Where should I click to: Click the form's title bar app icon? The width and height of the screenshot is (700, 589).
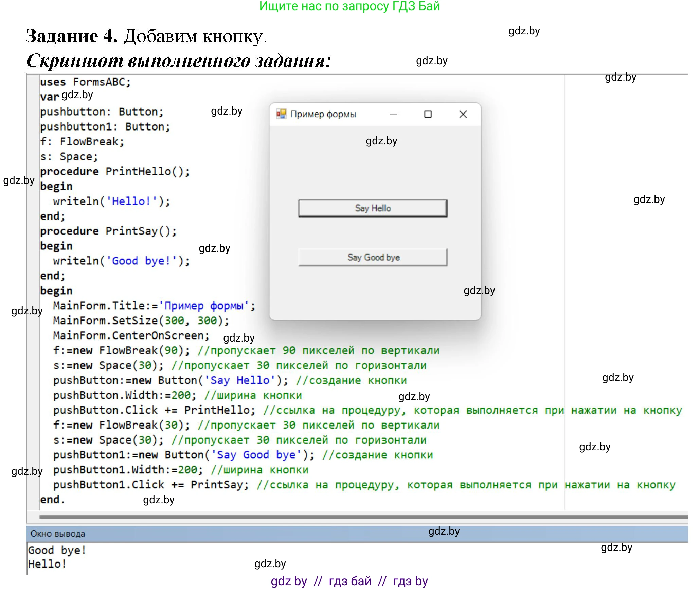(281, 114)
